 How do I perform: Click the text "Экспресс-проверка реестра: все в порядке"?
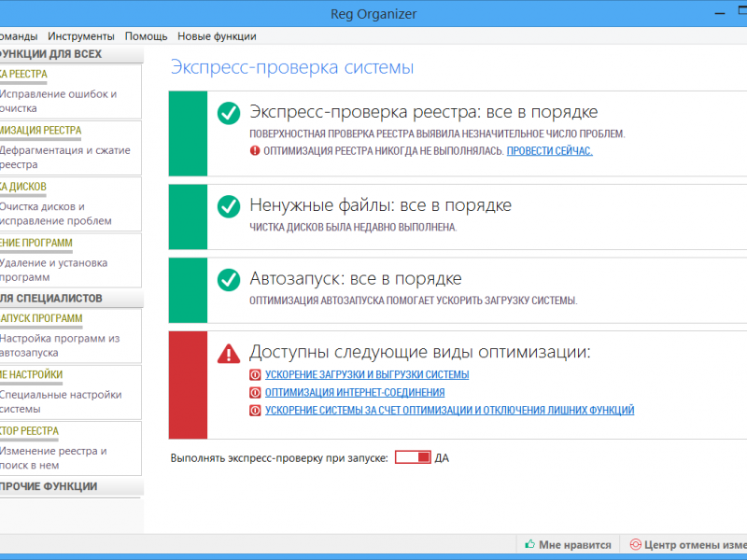click(x=424, y=112)
